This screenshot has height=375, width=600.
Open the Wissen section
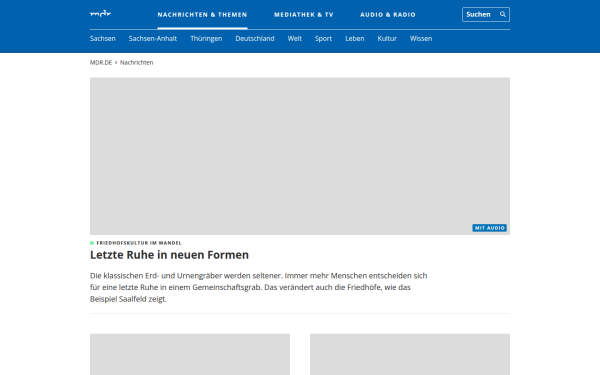tap(421, 38)
